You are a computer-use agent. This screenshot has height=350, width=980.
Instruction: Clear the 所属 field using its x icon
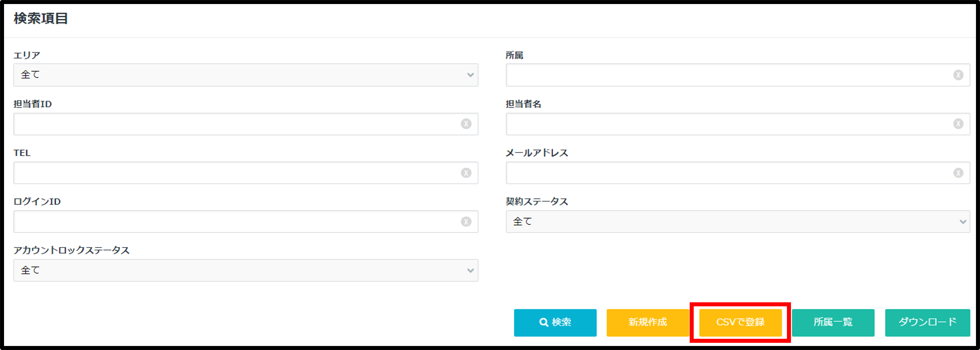click(959, 75)
